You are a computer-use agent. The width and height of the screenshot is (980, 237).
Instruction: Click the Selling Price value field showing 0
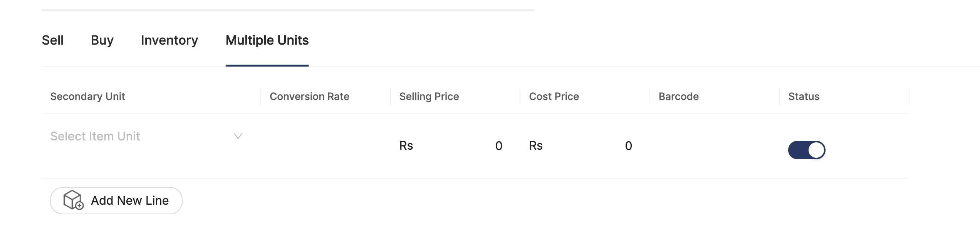[x=499, y=146]
